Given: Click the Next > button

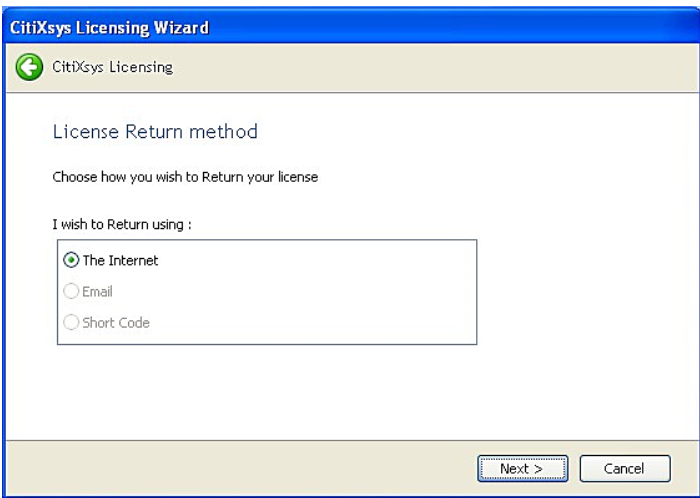Looking at the screenshot, I should click(522, 468).
